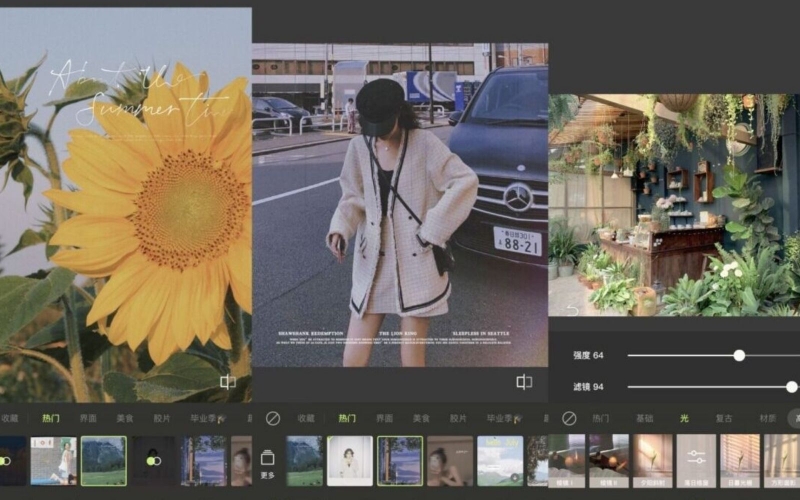Viewport: 800px width, 500px height.
Task: Select the 胶片 tab in left panel
Action: pos(162,418)
